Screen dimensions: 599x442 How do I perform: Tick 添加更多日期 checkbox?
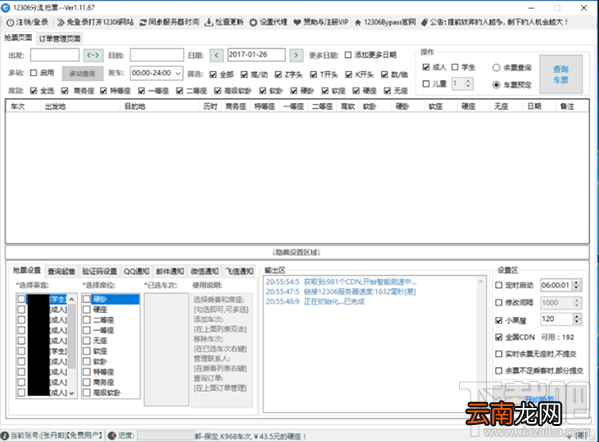(x=348, y=55)
